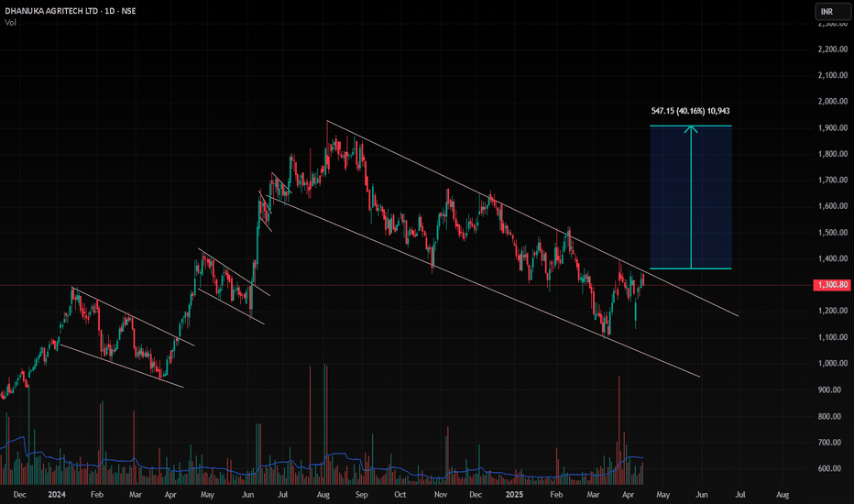
Task: Select the blue price-range measurement box
Action: tap(691, 197)
